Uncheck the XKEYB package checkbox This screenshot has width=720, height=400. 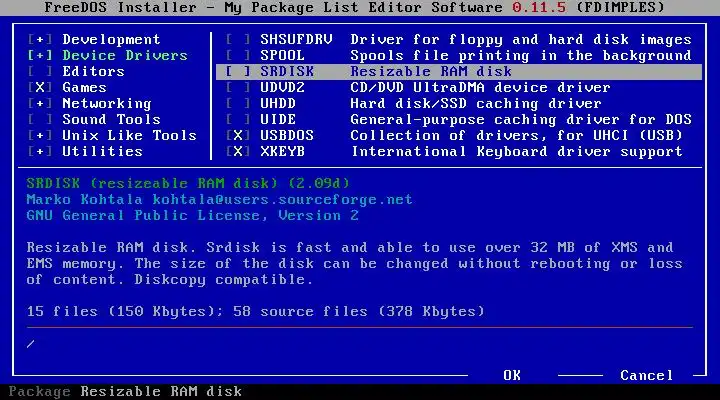pyautogui.click(x=238, y=152)
